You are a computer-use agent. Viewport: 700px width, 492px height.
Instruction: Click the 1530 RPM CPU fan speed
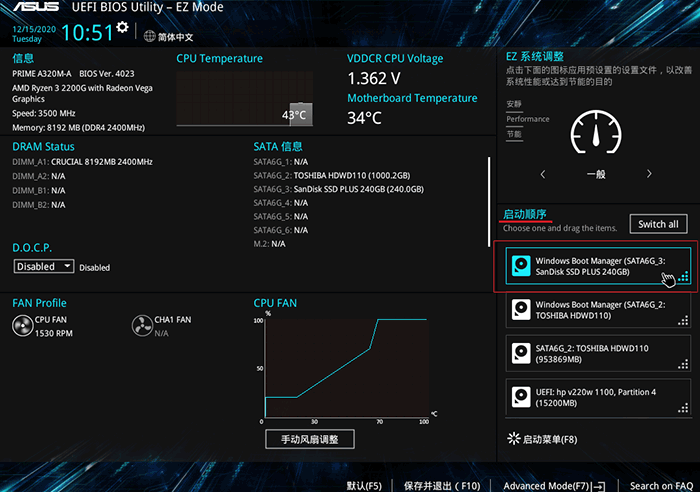[x=54, y=333]
